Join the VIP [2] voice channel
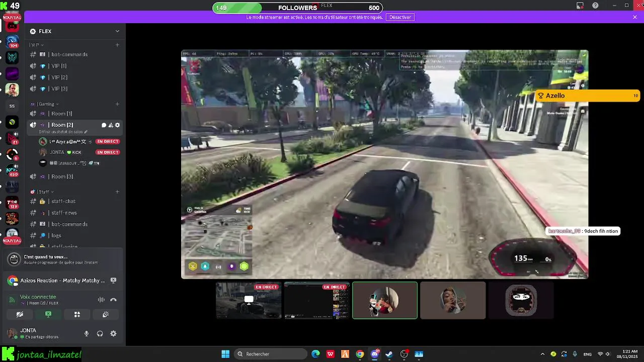Image resolution: width=644 pixels, height=362 pixels. [75, 77]
